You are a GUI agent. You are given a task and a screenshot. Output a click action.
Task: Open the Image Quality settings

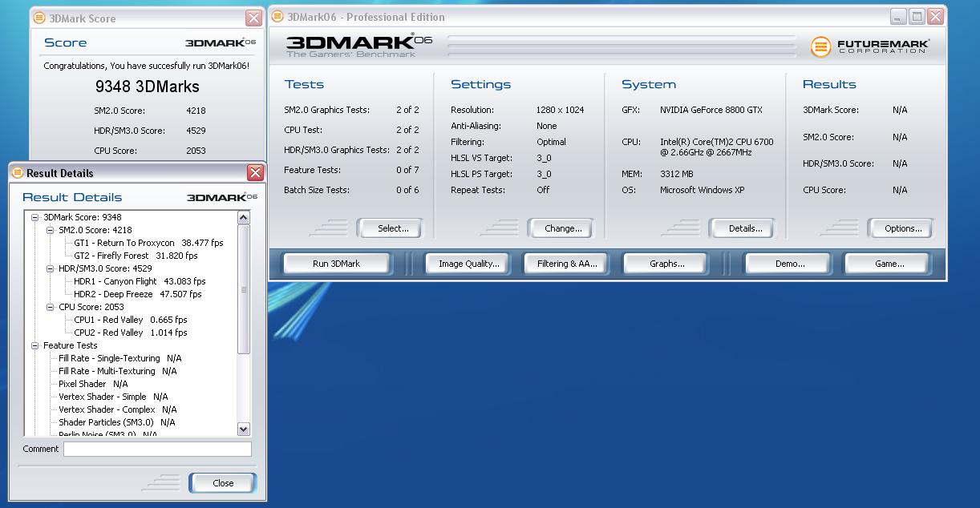tap(468, 264)
